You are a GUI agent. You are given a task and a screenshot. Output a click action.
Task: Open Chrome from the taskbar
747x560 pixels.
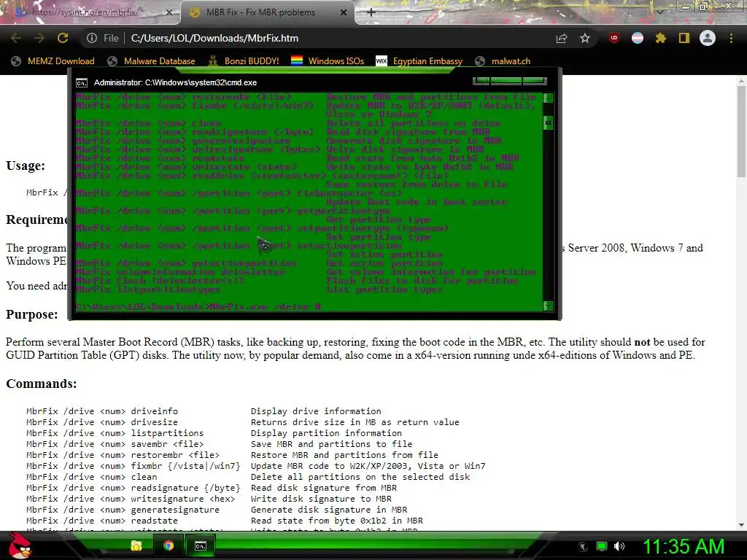tap(169, 545)
